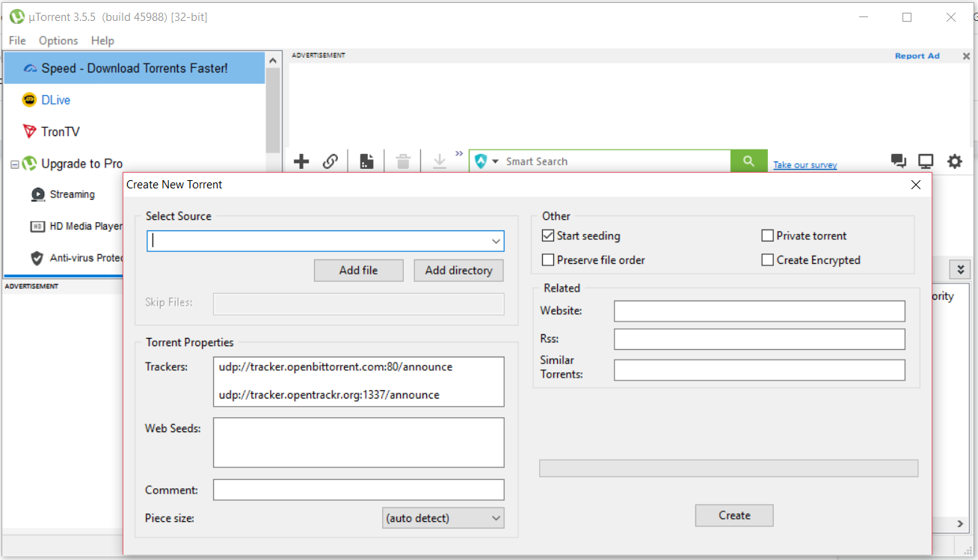The height and width of the screenshot is (560, 978).
Task: Click the Add Torrent from URL link icon
Action: click(x=330, y=161)
